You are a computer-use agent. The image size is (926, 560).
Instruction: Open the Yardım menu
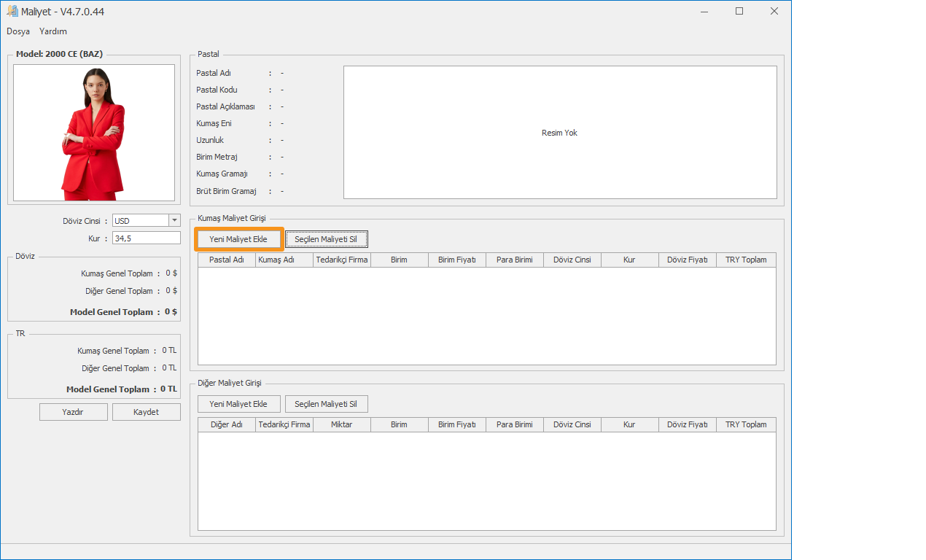point(53,31)
